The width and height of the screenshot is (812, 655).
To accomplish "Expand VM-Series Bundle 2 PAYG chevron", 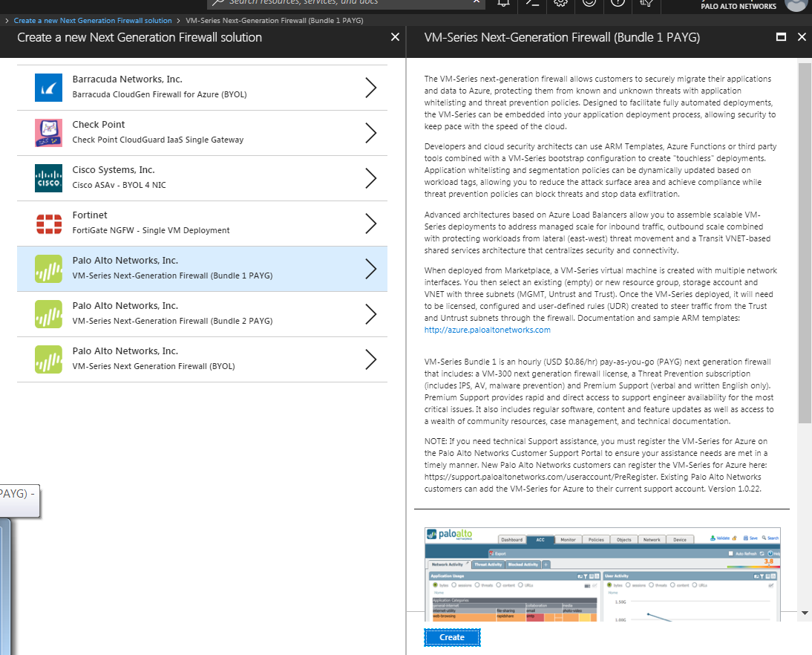I will (x=371, y=314).
